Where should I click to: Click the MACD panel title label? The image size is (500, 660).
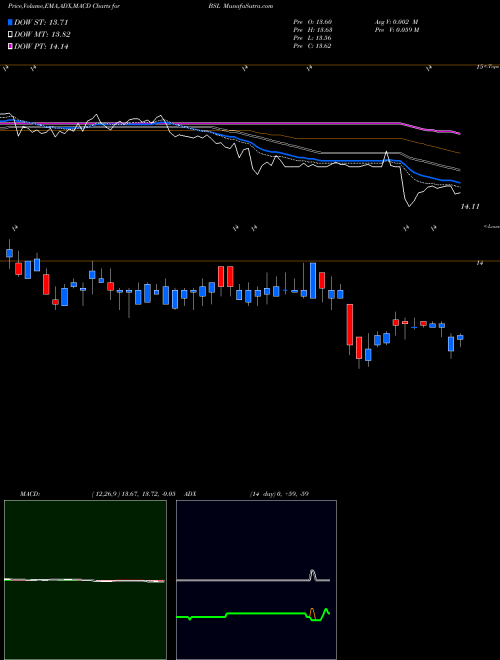click(29, 494)
